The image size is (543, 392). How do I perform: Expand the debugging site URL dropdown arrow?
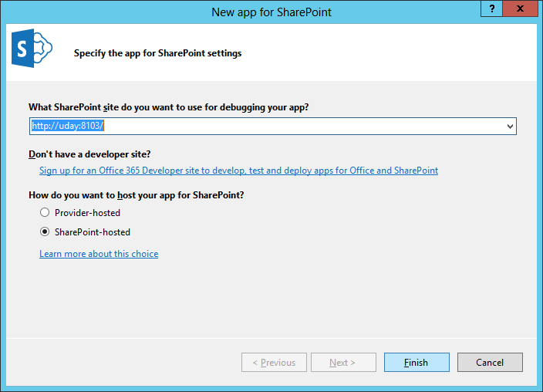coord(510,126)
